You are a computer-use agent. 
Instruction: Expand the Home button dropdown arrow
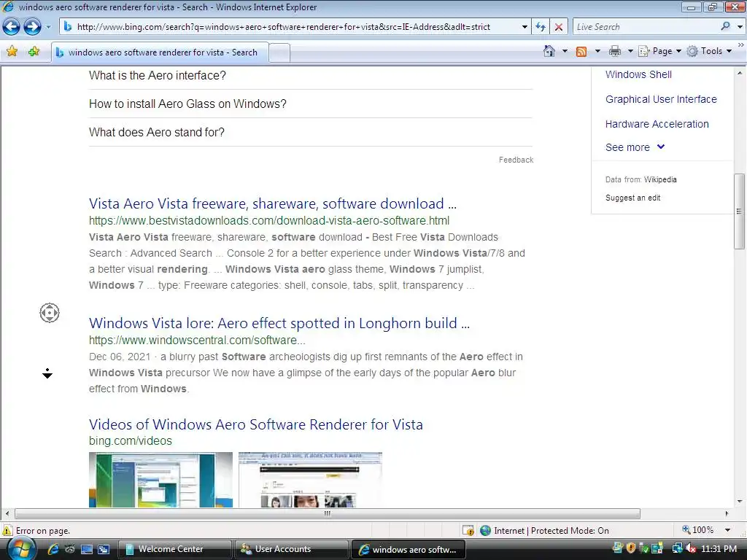pos(565,51)
